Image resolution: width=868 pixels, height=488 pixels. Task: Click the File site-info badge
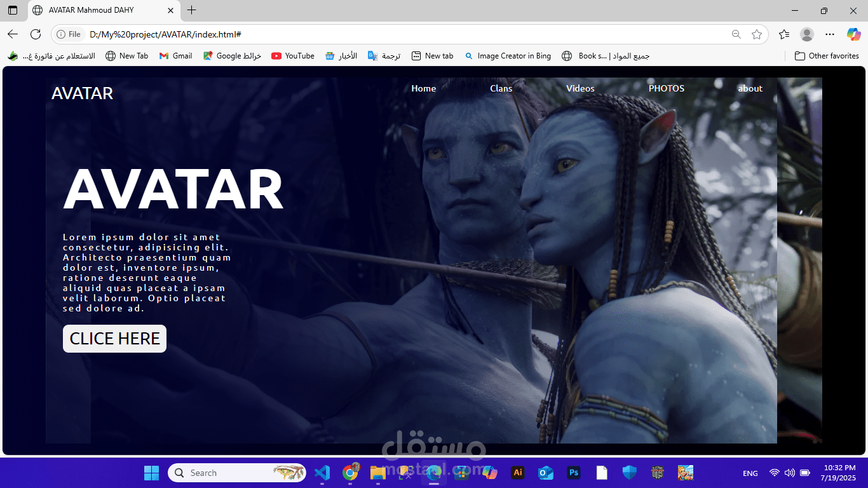point(69,34)
